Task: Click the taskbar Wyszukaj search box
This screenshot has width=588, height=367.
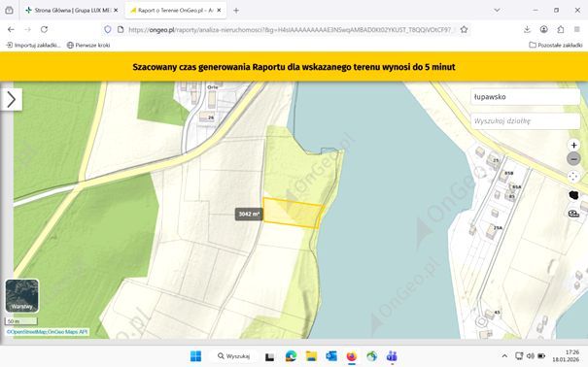Action: coord(233,356)
